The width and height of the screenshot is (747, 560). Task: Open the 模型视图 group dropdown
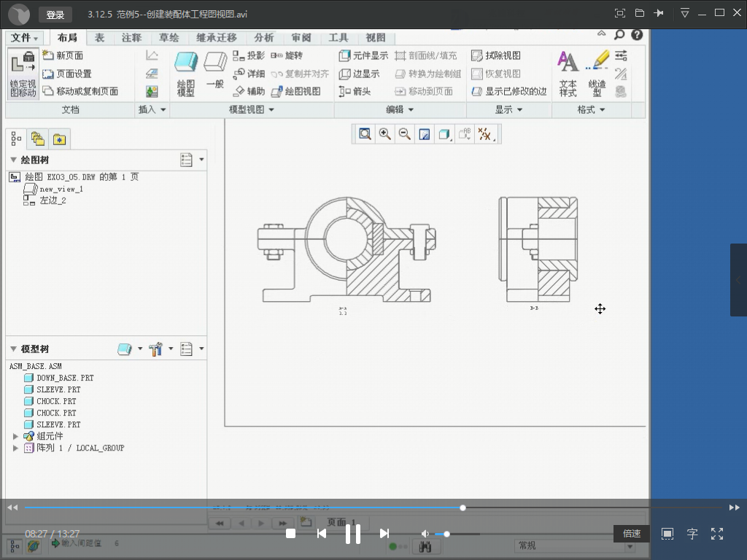252,109
